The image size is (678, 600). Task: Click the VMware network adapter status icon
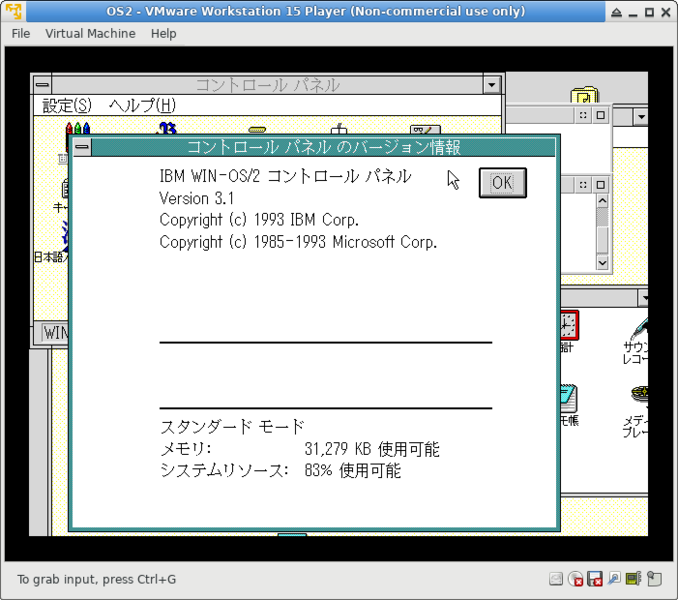click(x=614, y=578)
